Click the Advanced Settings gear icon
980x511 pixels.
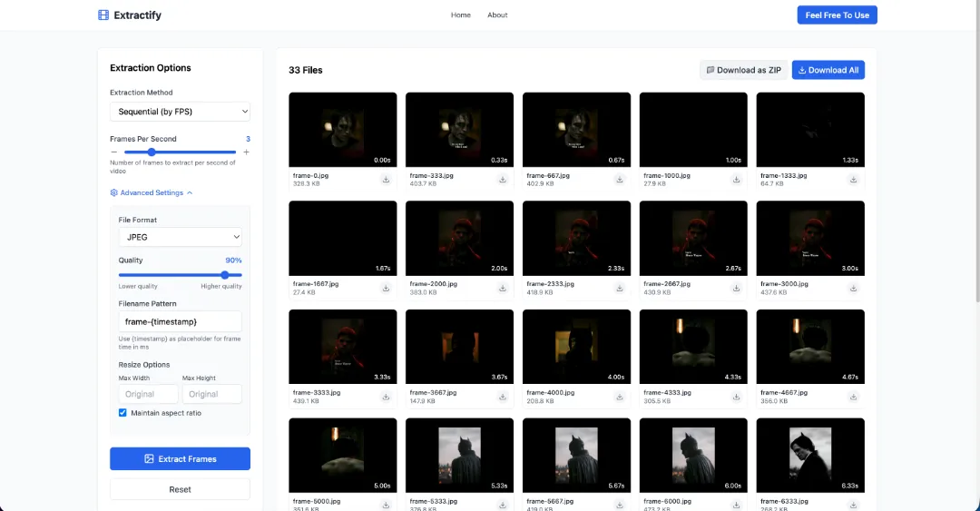(x=113, y=192)
